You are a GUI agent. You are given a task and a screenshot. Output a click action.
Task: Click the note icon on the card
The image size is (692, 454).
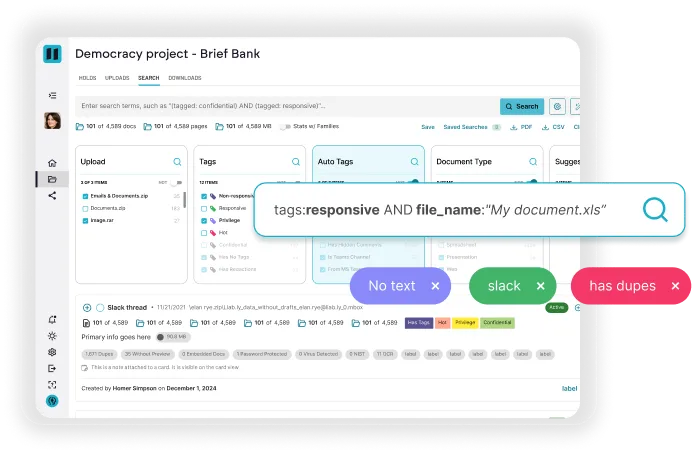tap(84, 368)
